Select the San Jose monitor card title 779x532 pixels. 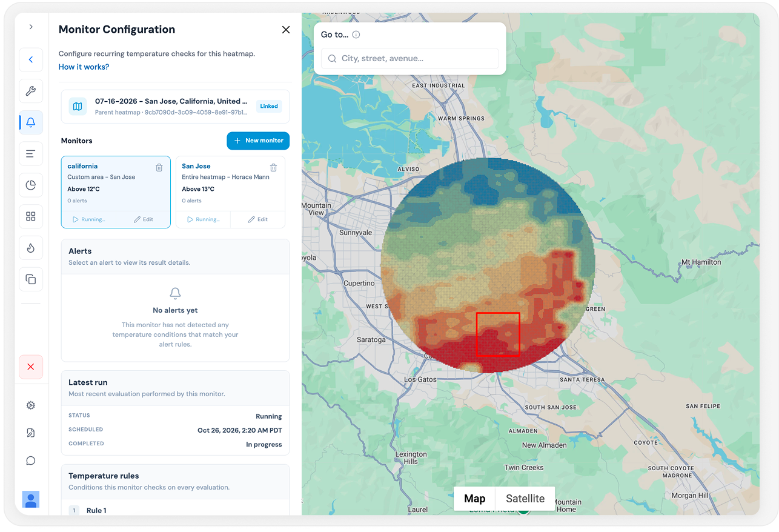pos(196,166)
